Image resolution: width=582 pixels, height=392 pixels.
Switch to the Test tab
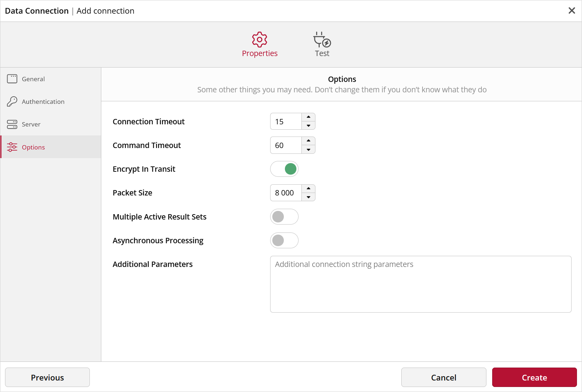coord(322,53)
